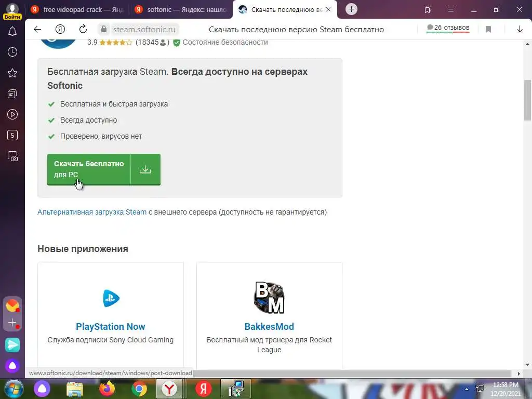Open browsing history clock icon

tap(12, 52)
